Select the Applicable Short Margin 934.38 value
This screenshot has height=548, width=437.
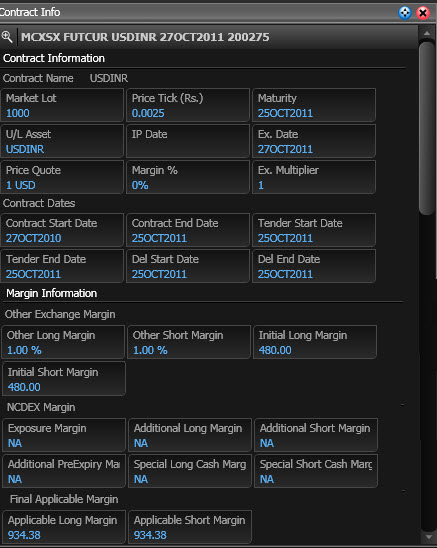pyautogui.click(x=150, y=535)
